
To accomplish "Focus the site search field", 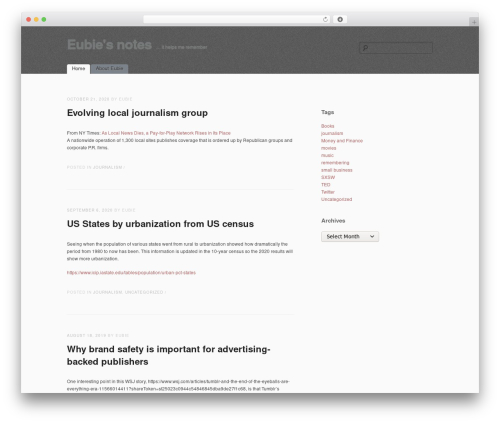I will [396, 48].
